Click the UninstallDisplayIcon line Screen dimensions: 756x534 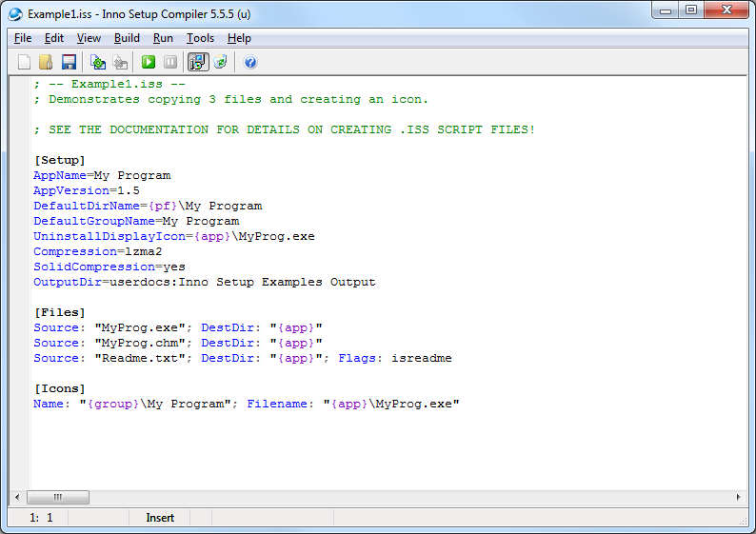click(174, 236)
